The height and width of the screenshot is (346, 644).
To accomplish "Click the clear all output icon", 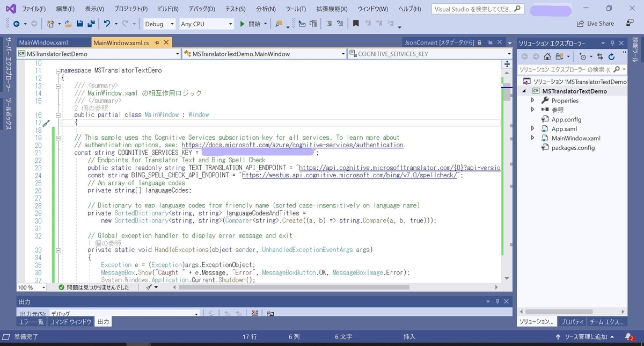I will pos(254,314).
